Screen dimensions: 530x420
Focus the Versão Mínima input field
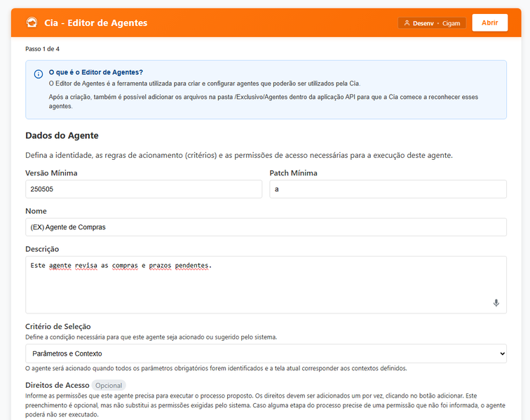[x=144, y=189]
